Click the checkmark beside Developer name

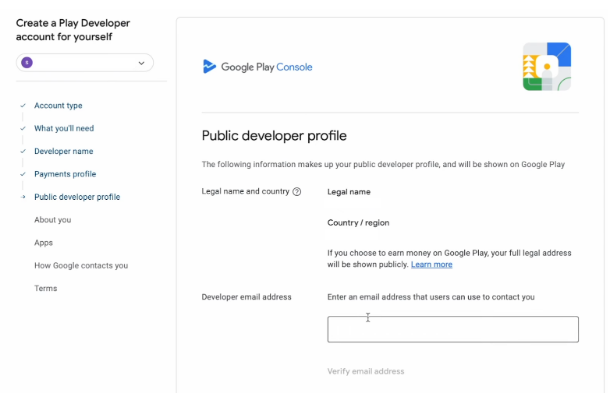click(22, 151)
